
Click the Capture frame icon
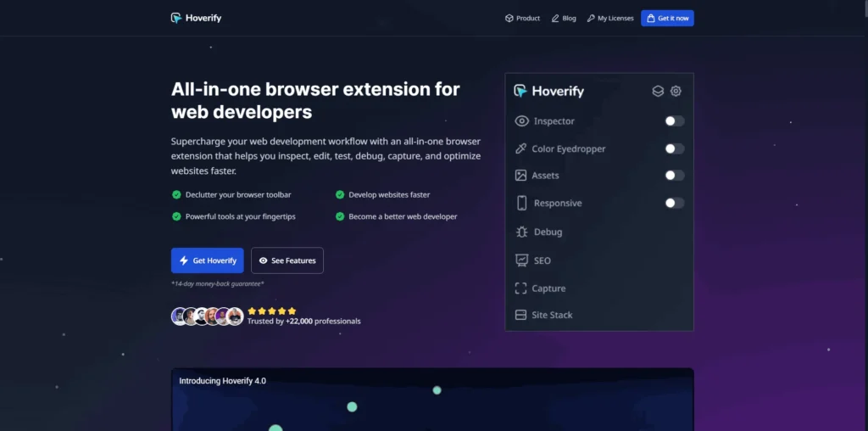520,288
